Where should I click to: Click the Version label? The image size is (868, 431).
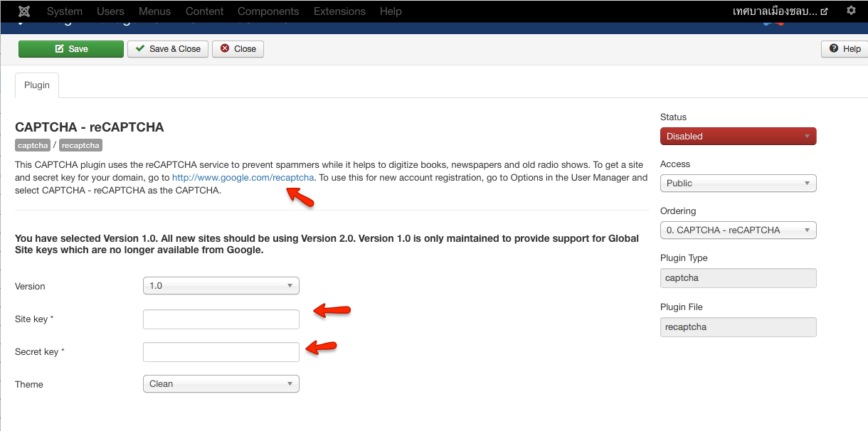pos(30,287)
